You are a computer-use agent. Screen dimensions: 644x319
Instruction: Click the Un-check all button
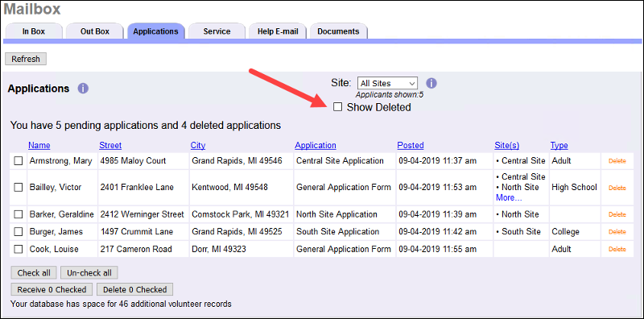tap(89, 272)
